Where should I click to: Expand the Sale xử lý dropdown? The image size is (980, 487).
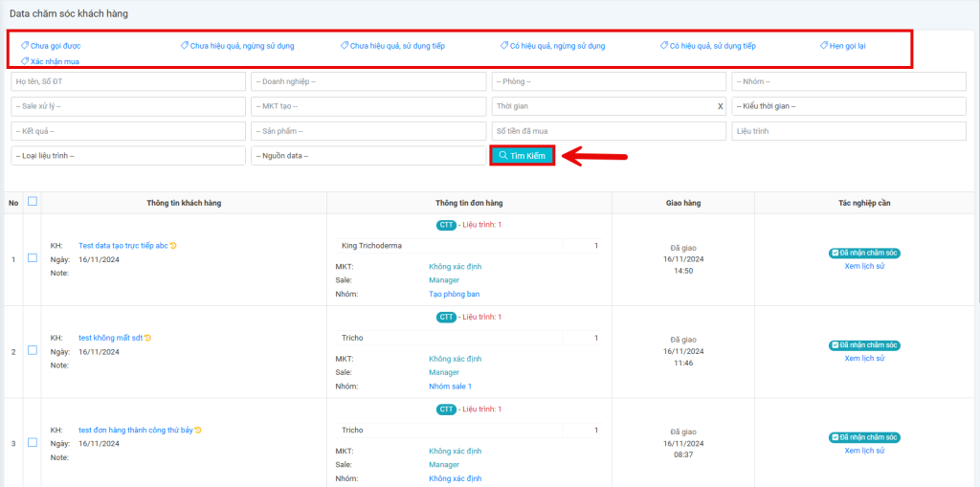pyautogui.click(x=128, y=106)
